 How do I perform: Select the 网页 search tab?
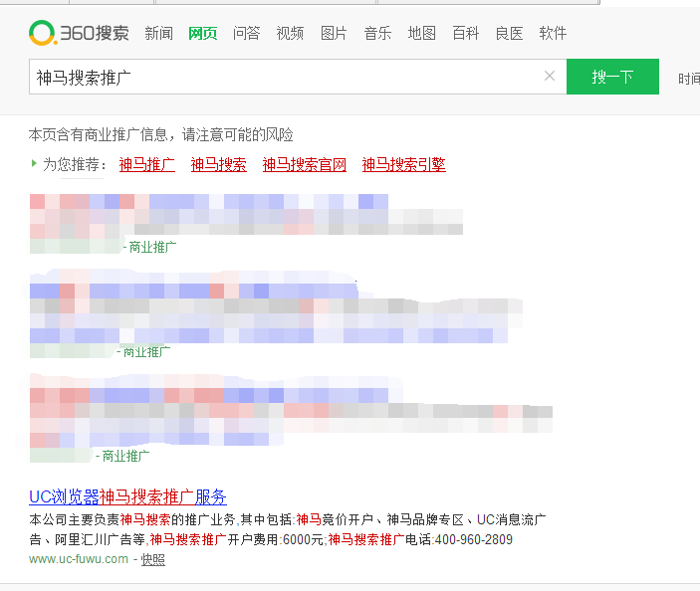click(202, 34)
